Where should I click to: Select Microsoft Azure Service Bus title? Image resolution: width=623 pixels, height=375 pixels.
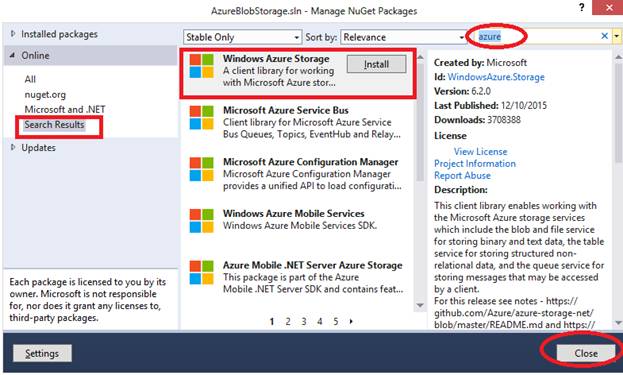pos(286,110)
